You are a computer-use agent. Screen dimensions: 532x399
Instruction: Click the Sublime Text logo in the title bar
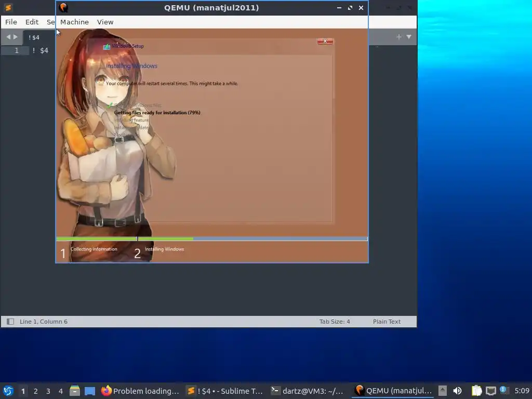click(x=8, y=7)
